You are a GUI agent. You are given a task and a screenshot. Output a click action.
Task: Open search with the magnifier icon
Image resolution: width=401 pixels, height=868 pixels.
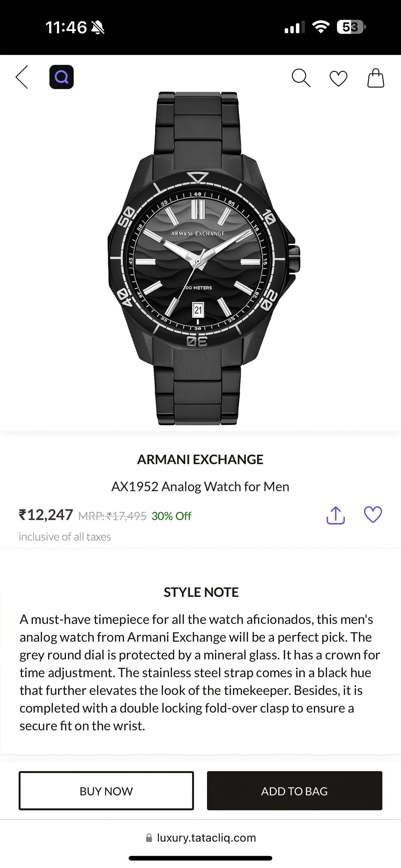(301, 78)
